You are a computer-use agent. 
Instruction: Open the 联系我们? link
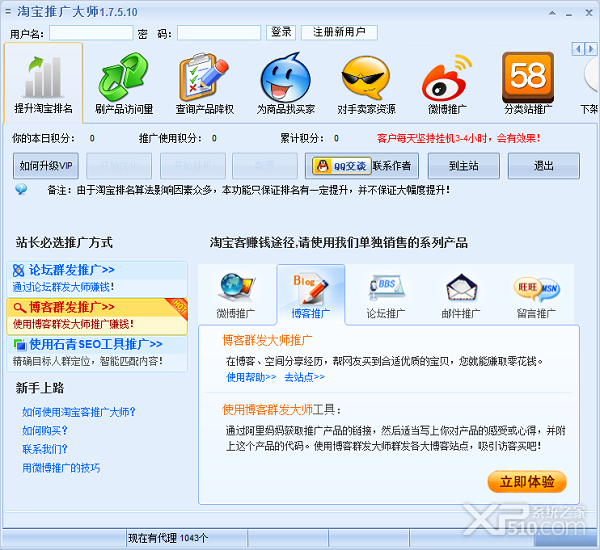[x=45, y=449]
